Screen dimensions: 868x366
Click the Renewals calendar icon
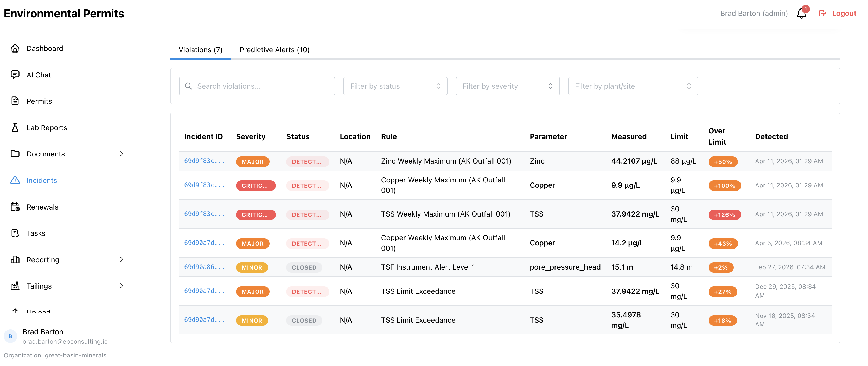pyautogui.click(x=15, y=206)
